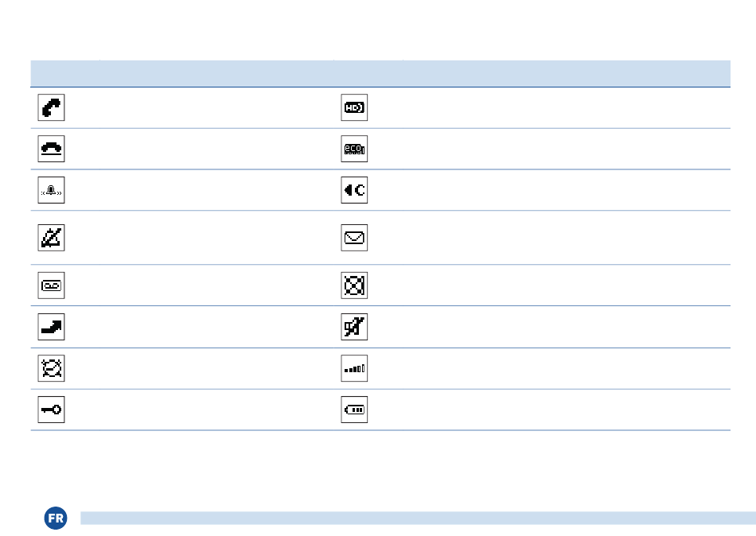Click the battery level icon
756x536 pixels.
[x=354, y=410]
